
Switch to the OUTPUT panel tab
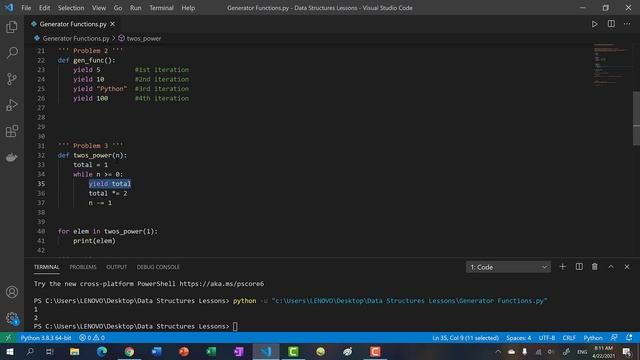click(117, 267)
